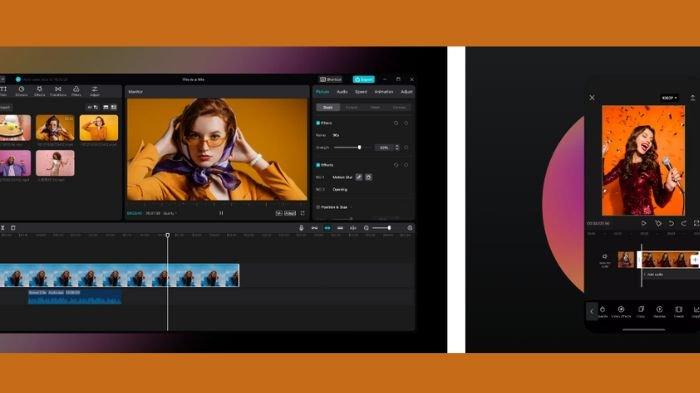
Task: Toggle the linkage icon on the timeline toolbar
Action: coord(340,228)
